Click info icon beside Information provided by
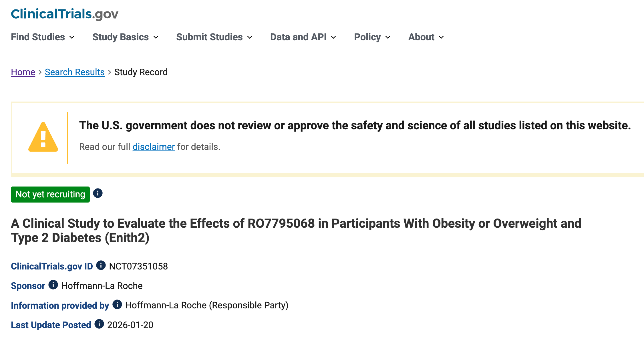 (x=117, y=304)
